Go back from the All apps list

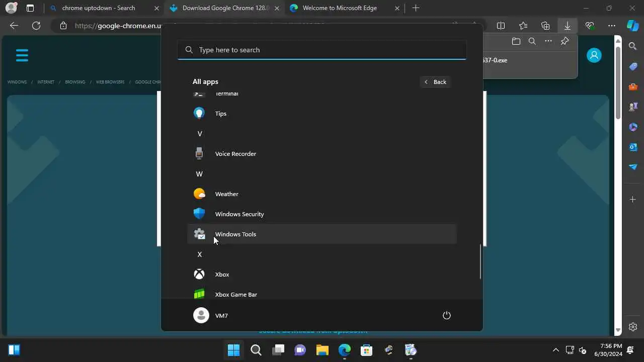tap(435, 82)
